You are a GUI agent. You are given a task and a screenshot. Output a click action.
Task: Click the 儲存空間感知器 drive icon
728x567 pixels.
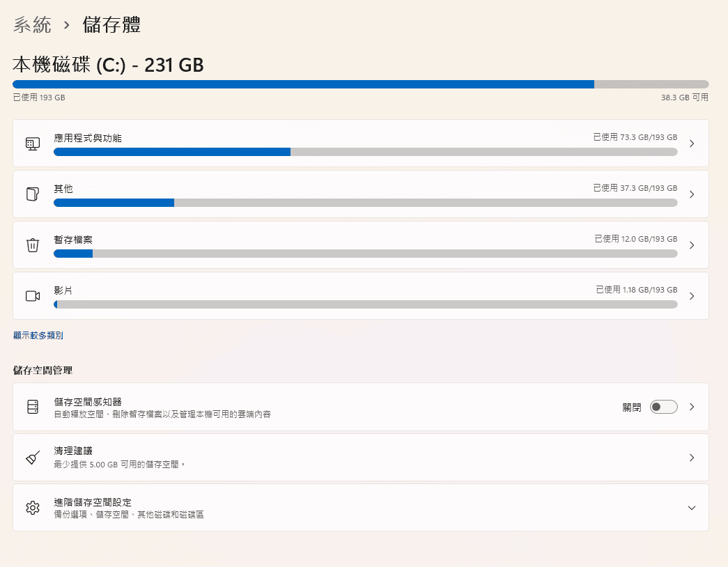pyautogui.click(x=33, y=407)
